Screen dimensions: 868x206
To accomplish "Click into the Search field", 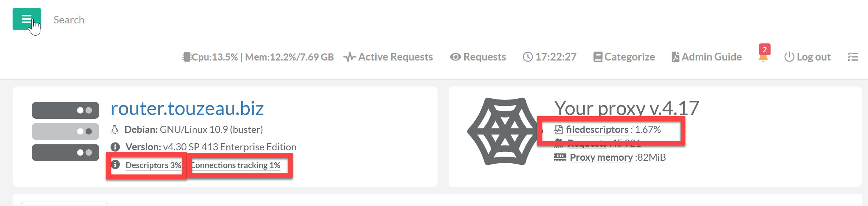I will (69, 20).
